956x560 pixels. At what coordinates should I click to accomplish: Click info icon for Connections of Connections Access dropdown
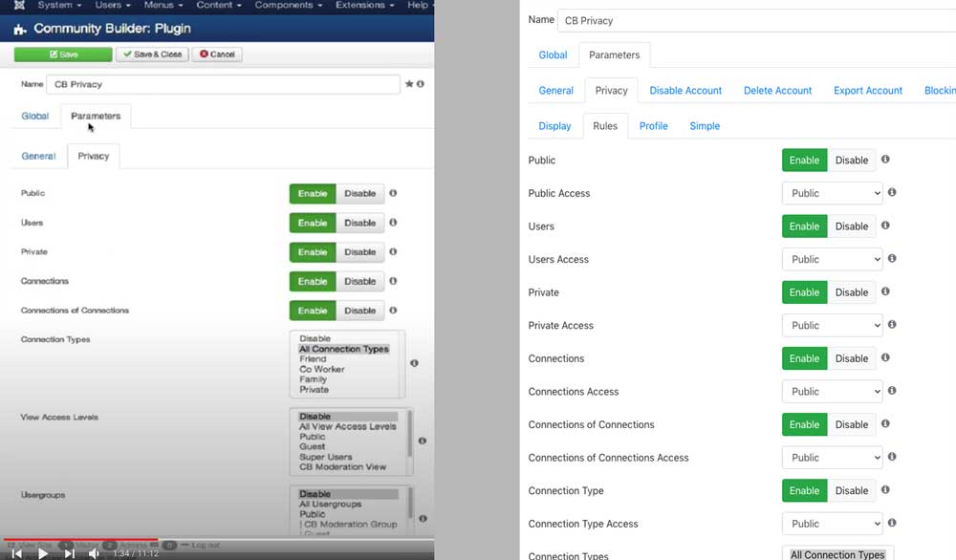coord(892,457)
